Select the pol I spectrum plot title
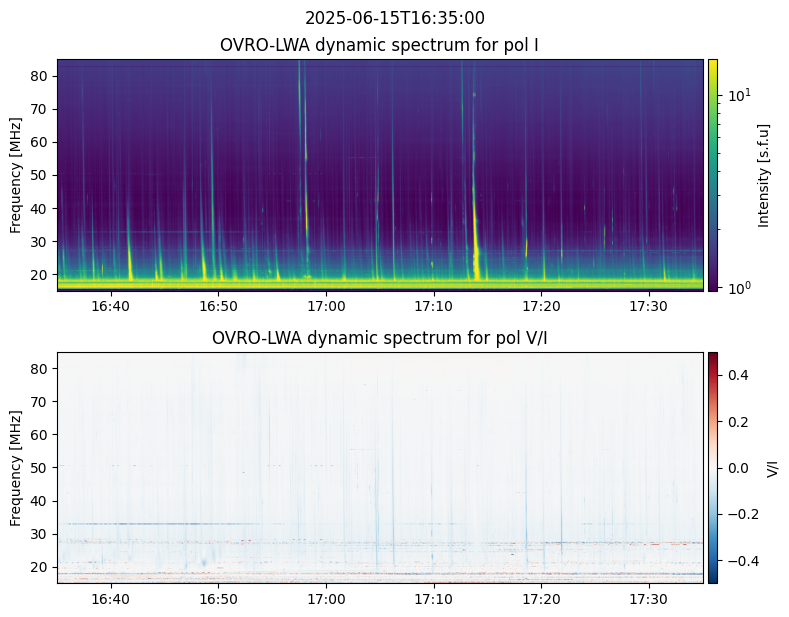 (379, 45)
